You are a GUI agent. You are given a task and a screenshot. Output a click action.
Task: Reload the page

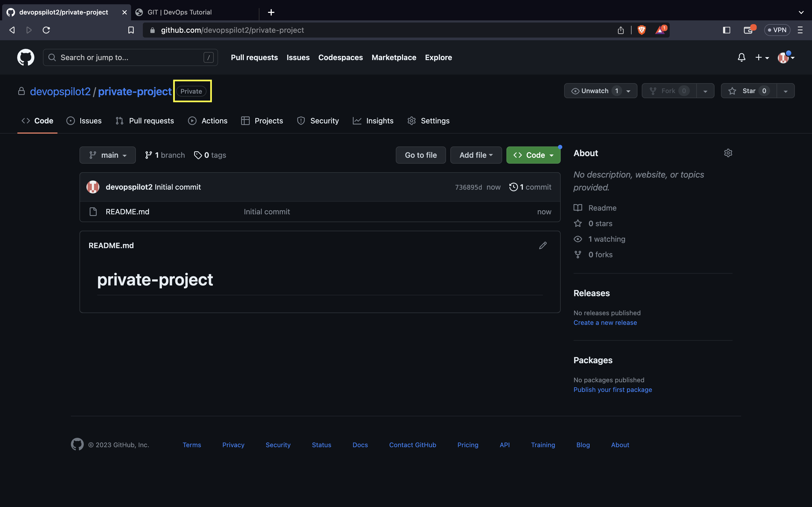coord(46,30)
